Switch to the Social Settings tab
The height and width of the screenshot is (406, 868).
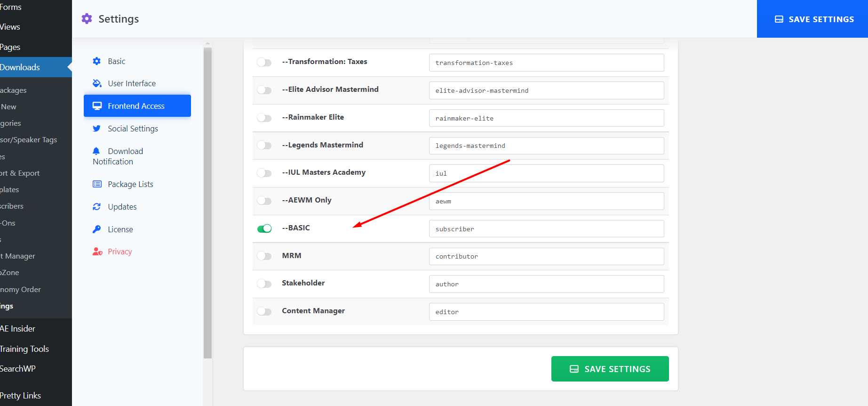[137, 129]
